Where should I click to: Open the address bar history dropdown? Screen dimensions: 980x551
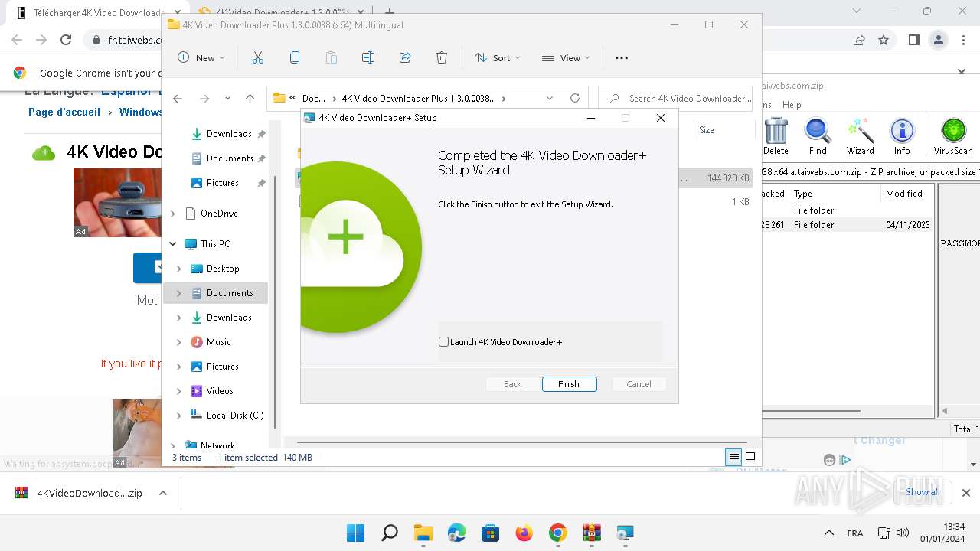550,98
